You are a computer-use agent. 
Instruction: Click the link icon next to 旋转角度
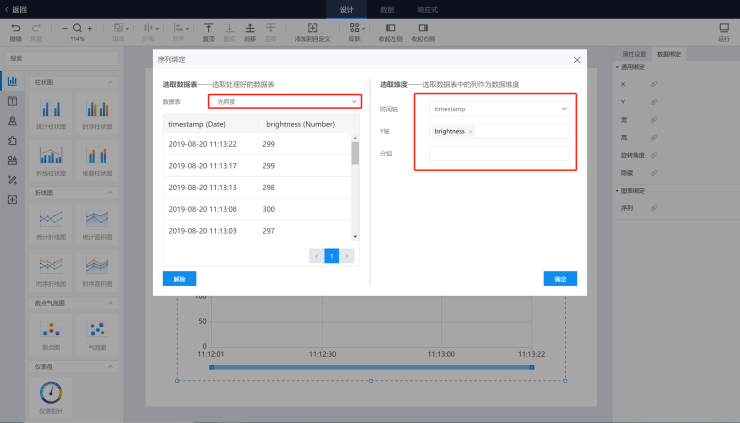pos(654,155)
